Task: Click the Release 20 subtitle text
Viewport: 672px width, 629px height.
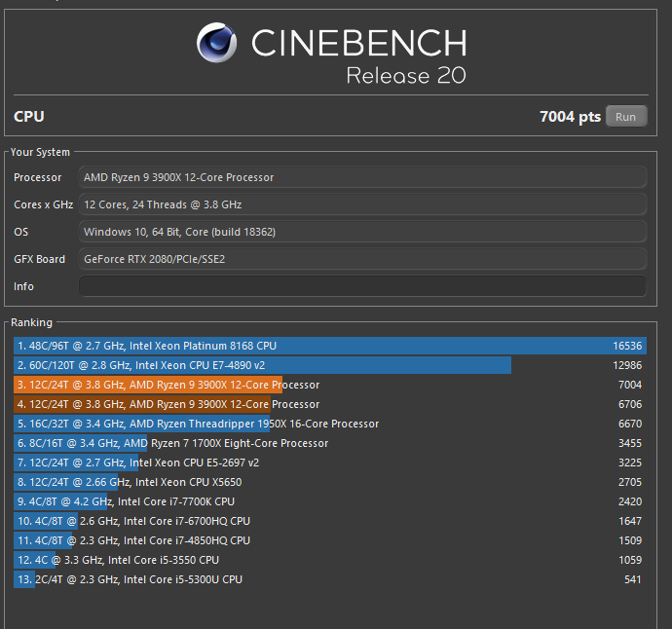Action: coord(406,75)
